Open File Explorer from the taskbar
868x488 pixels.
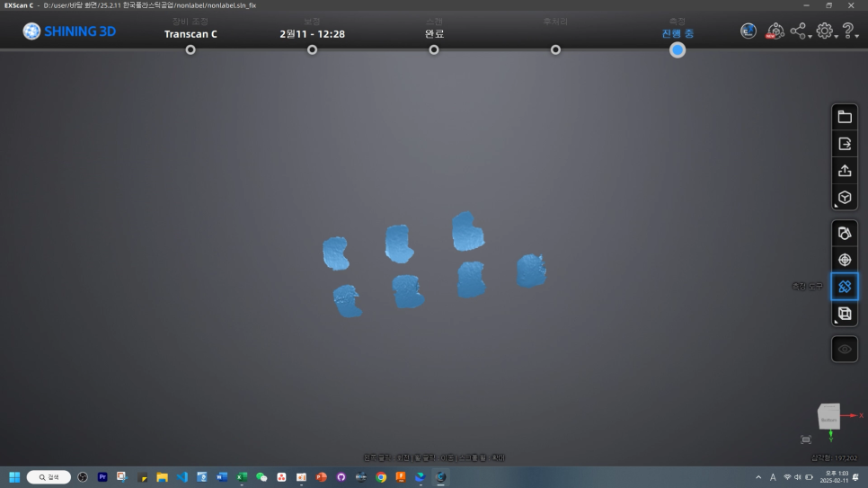click(163, 477)
